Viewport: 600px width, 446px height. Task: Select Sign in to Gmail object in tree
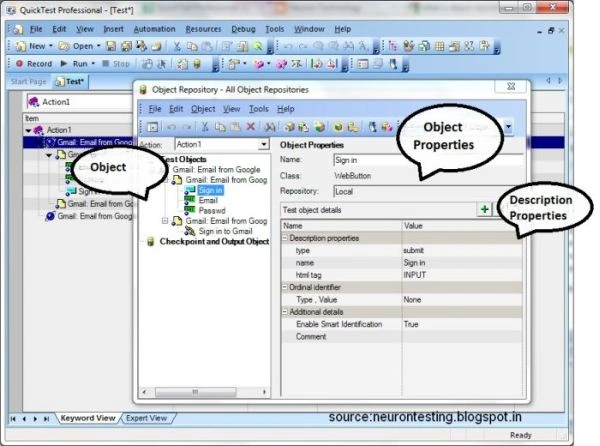[225, 231]
